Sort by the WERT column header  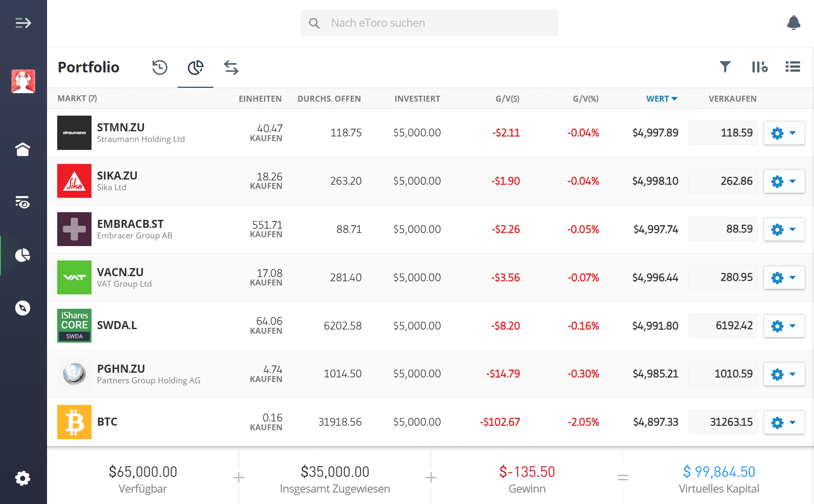click(662, 99)
